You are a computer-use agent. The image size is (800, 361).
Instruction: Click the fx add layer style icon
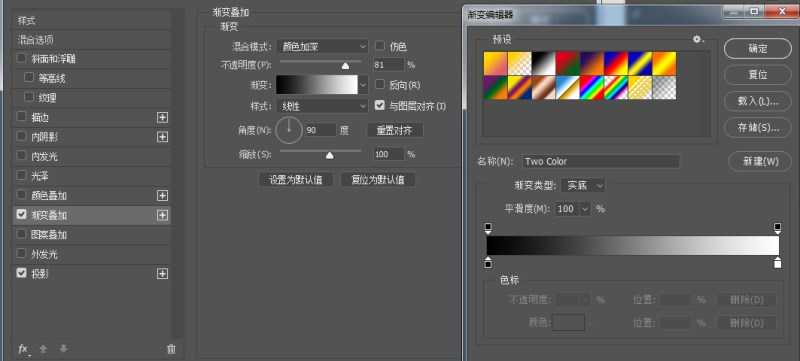click(23, 349)
